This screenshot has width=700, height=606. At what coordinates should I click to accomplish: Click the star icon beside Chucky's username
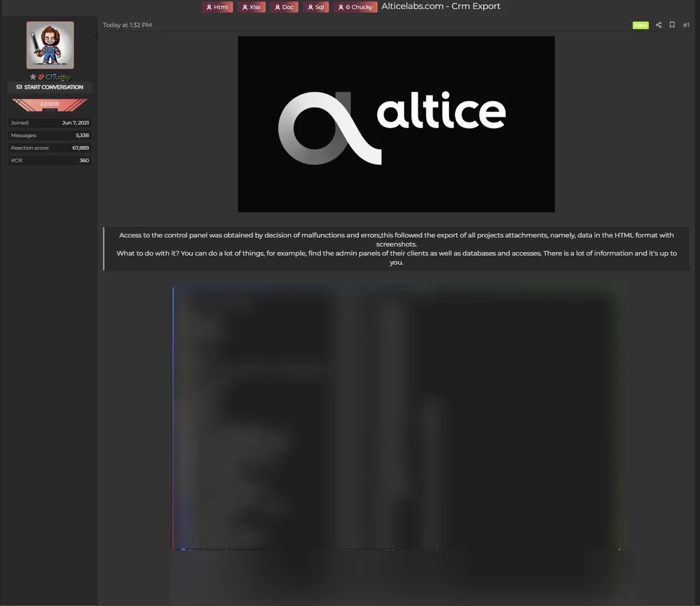point(33,77)
